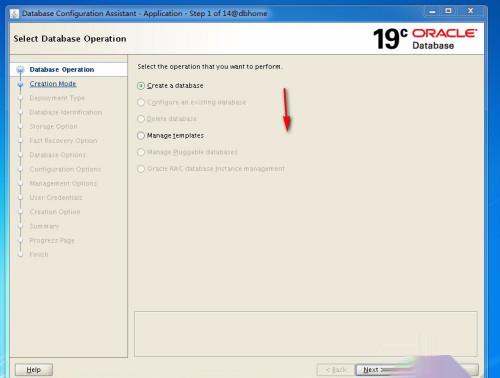This screenshot has height=378, width=500.
Task: Select Manage Pluggable databases radio option
Action: click(x=141, y=152)
